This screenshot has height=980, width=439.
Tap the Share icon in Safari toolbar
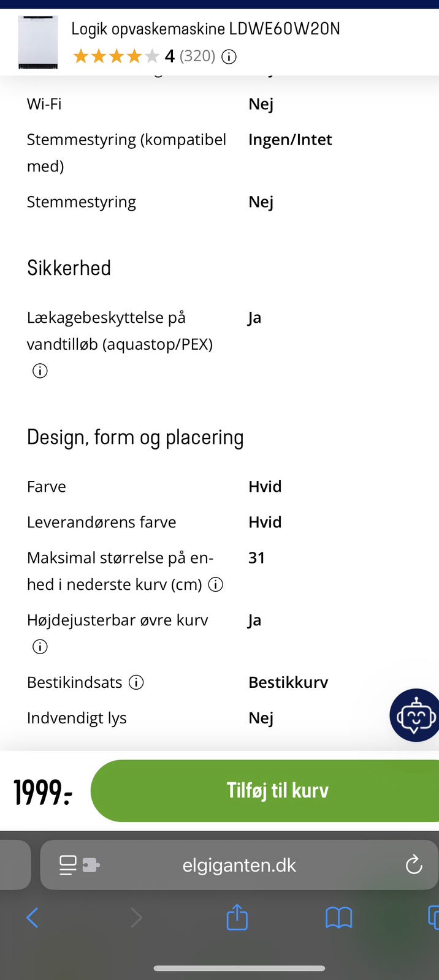coord(237,918)
